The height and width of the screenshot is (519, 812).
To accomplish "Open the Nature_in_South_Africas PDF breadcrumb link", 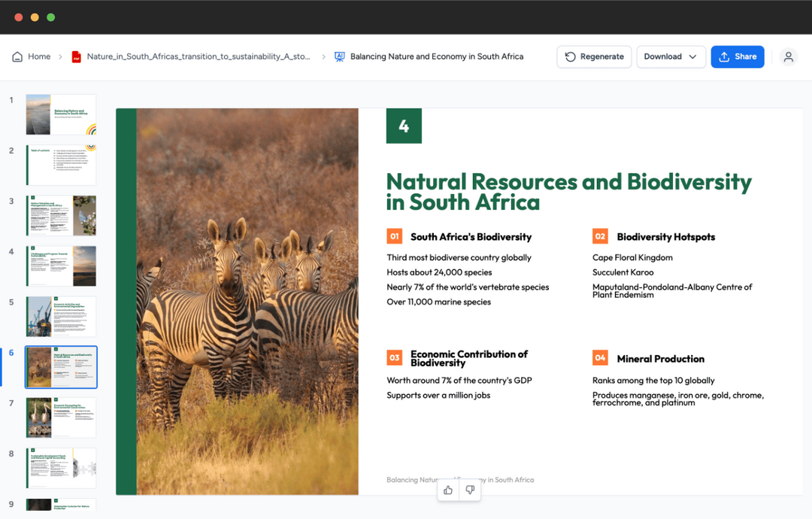I will pos(198,56).
